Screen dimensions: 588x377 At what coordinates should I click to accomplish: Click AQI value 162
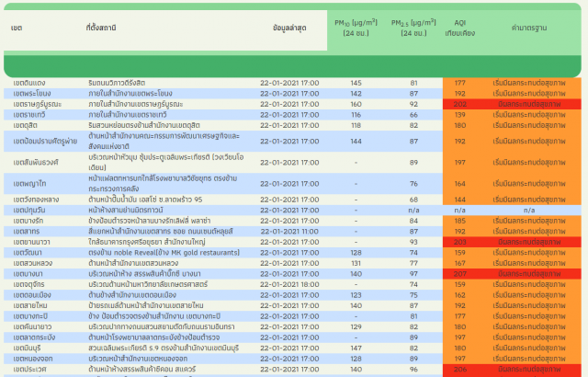click(459, 295)
